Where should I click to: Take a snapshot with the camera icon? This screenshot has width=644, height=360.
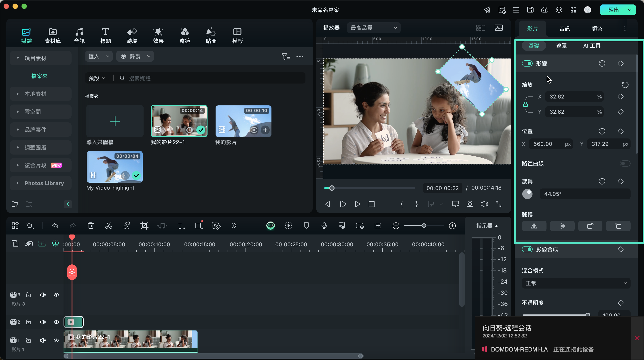470,204
